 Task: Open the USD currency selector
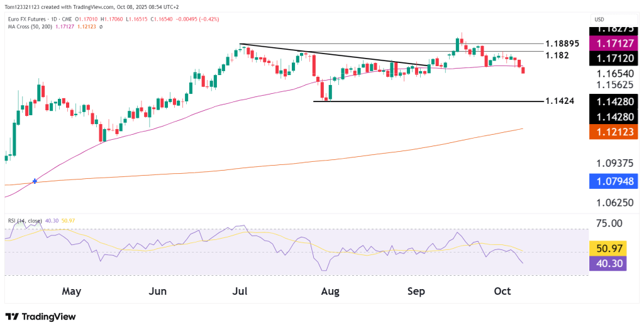[x=599, y=20]
